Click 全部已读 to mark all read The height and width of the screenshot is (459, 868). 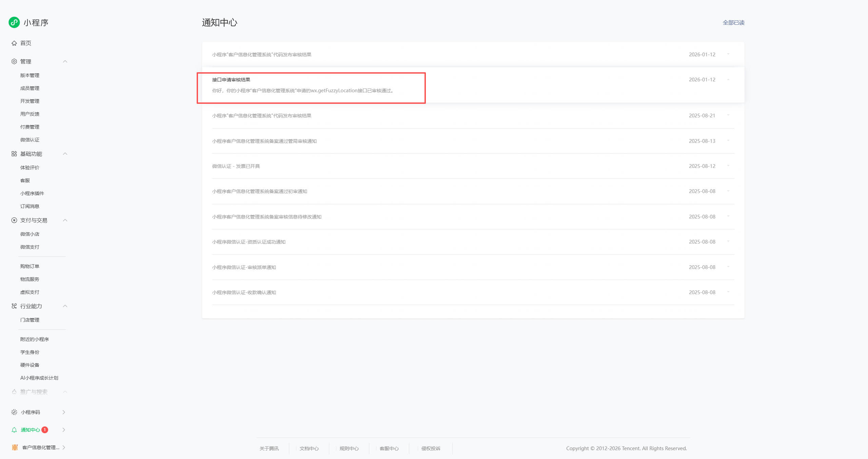[733, 23]
